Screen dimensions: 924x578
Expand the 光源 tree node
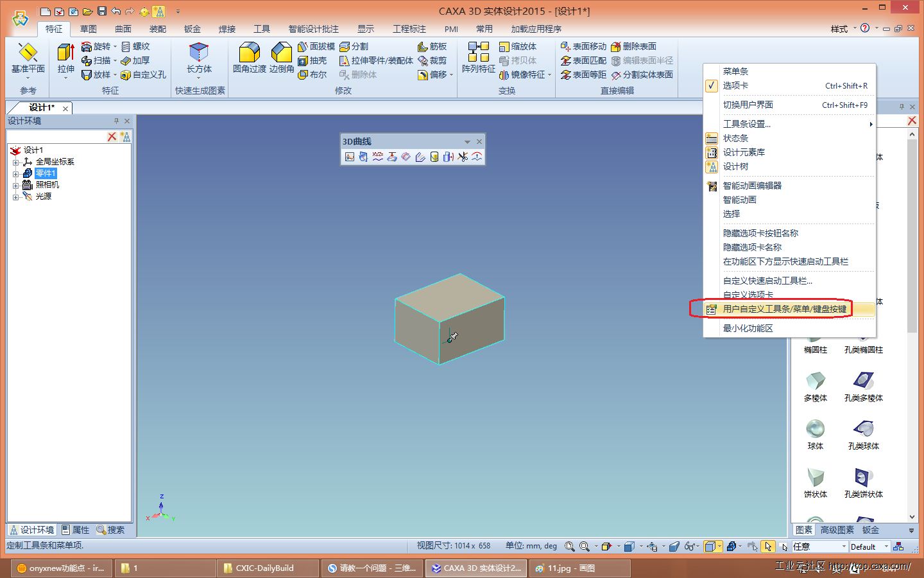[15, 197]
